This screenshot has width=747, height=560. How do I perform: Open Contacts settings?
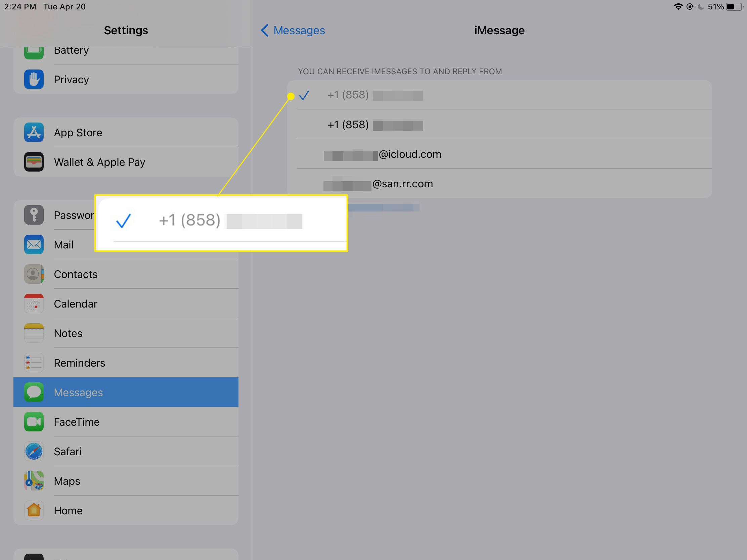(126, 274)
